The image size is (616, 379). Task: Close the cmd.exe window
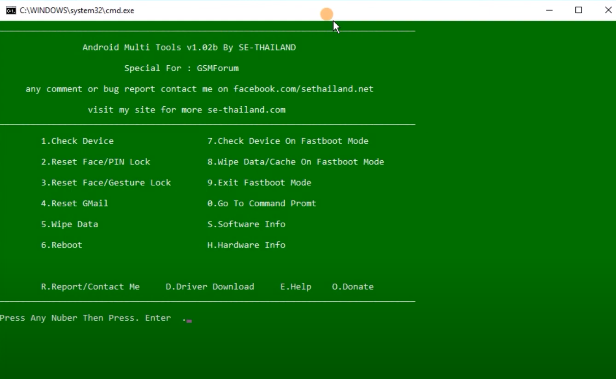608,10
